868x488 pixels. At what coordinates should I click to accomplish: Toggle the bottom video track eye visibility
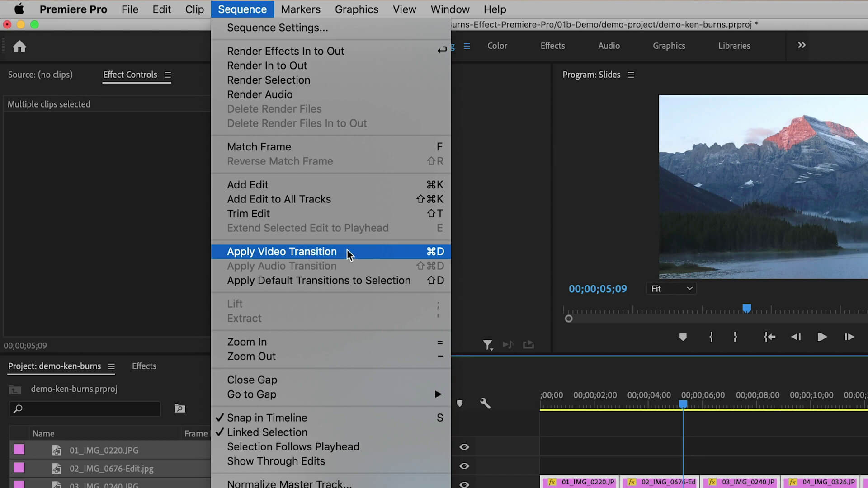coord(464,484)
